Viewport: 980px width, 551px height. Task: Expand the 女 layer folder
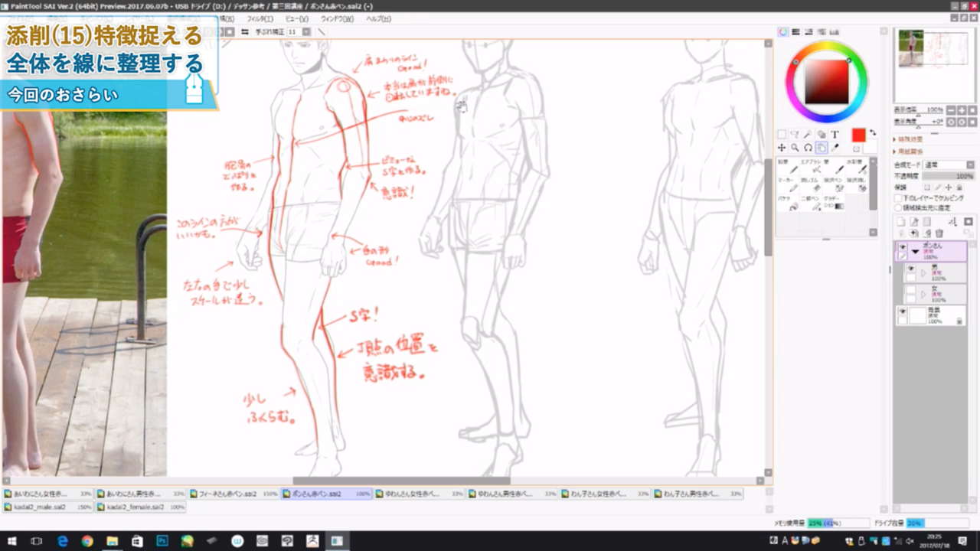(x=923, y=294)
